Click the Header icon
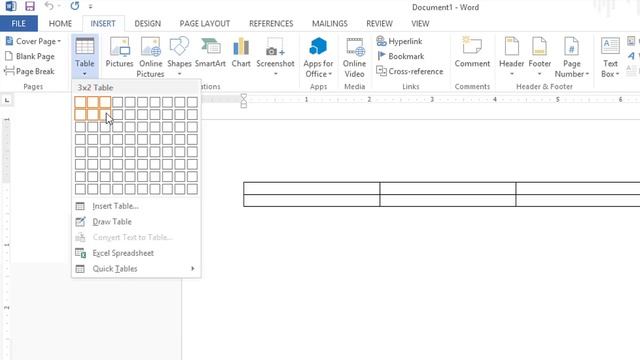This screenshot has height=360, width=640. 511,46
